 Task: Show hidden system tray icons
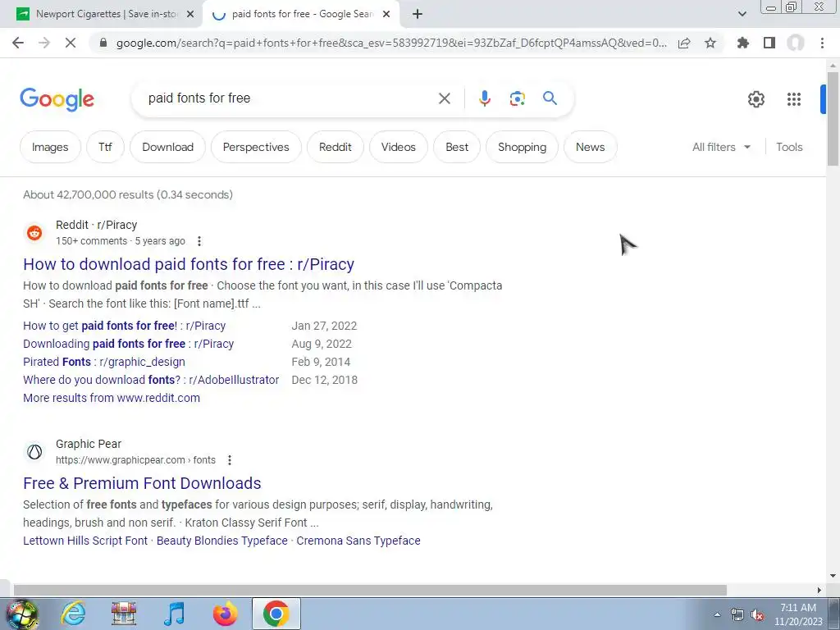pyautogui.click(x=717, y=614)
